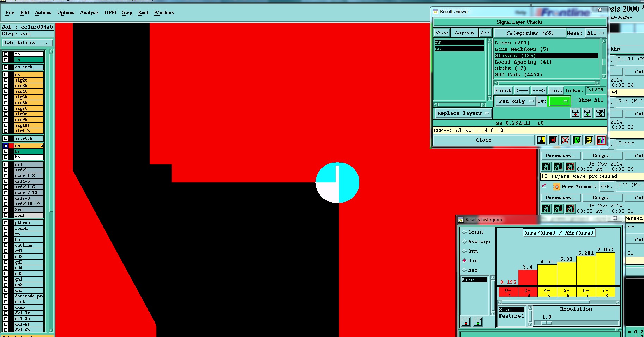The image size is (644, 337).
Task: Click the Power/Ground Checks gear icon
Action: (x=556, y=186)
